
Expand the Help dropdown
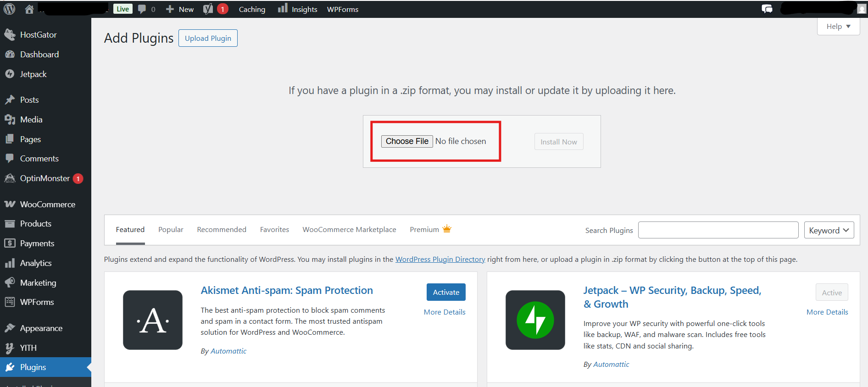[838, 27]
